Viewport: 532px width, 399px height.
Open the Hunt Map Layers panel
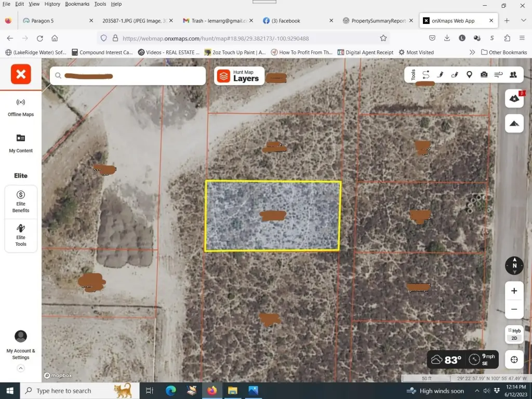239,76
